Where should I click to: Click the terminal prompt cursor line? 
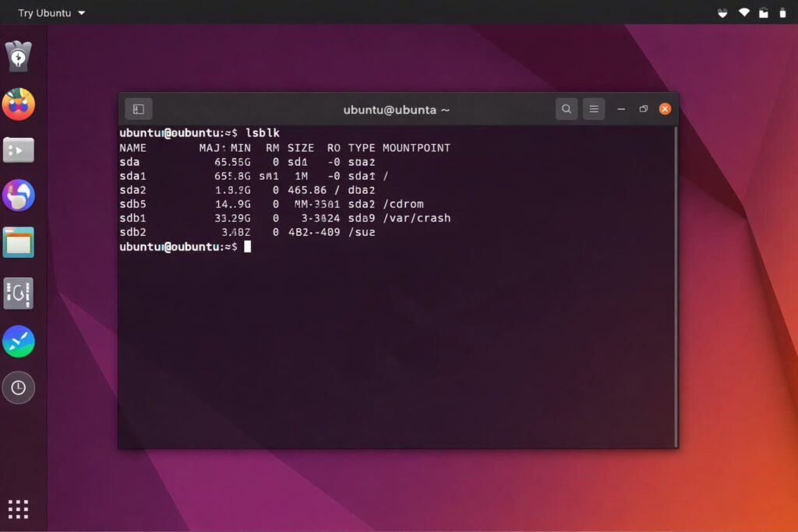(x=247, y=247)
